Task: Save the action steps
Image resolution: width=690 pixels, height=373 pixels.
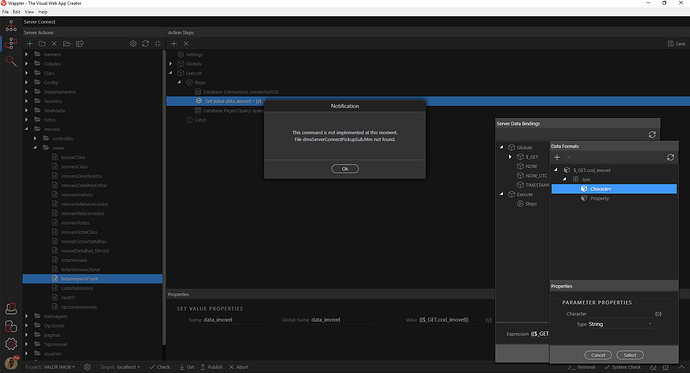Action: tap(676, 44)
